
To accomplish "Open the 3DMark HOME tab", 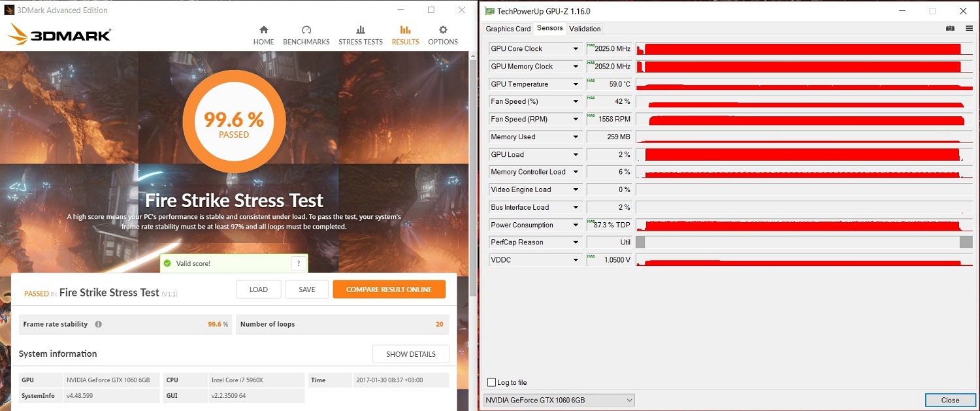I will (263, 35).
